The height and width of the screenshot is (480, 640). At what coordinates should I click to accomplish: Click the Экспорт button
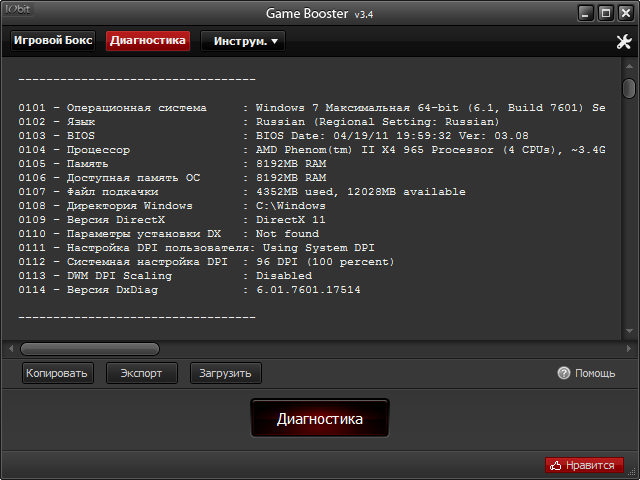[x=141, y=373]
